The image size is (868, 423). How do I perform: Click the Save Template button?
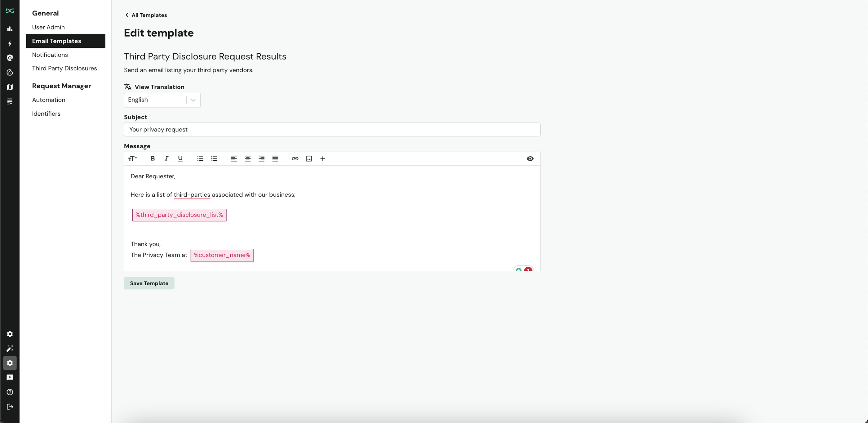coord(149,283)
